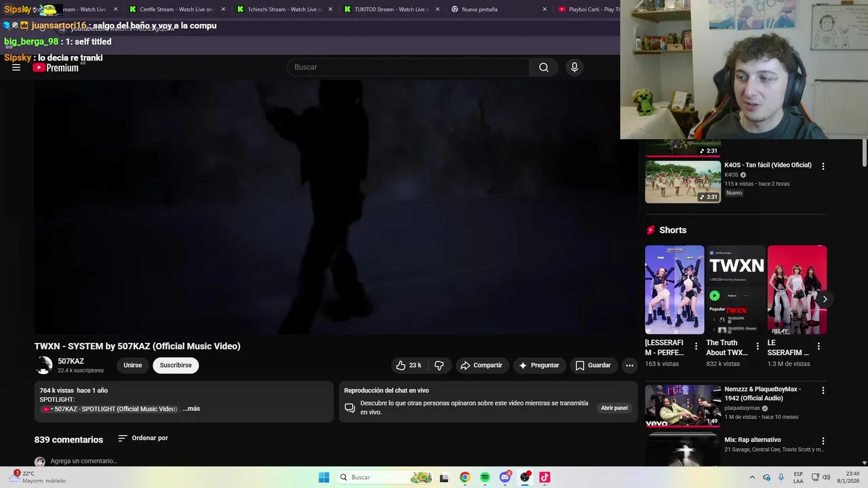Close the Cenffe Stream tab
Screen dimensions: 868x488
(223, 9)
